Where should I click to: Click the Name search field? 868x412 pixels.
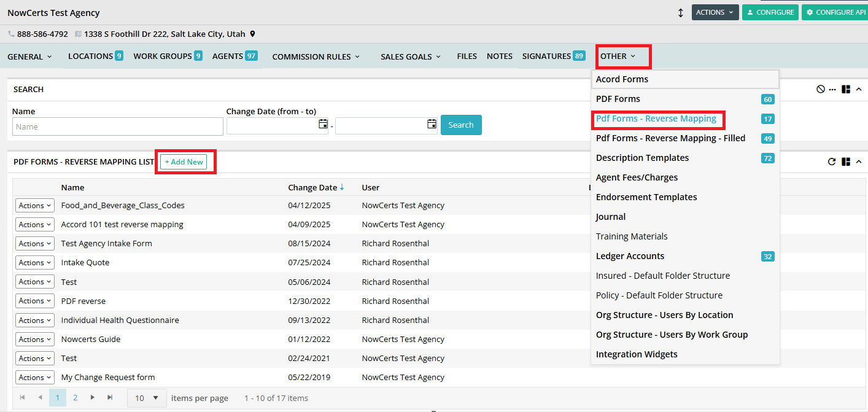click(x=118, y=126)
